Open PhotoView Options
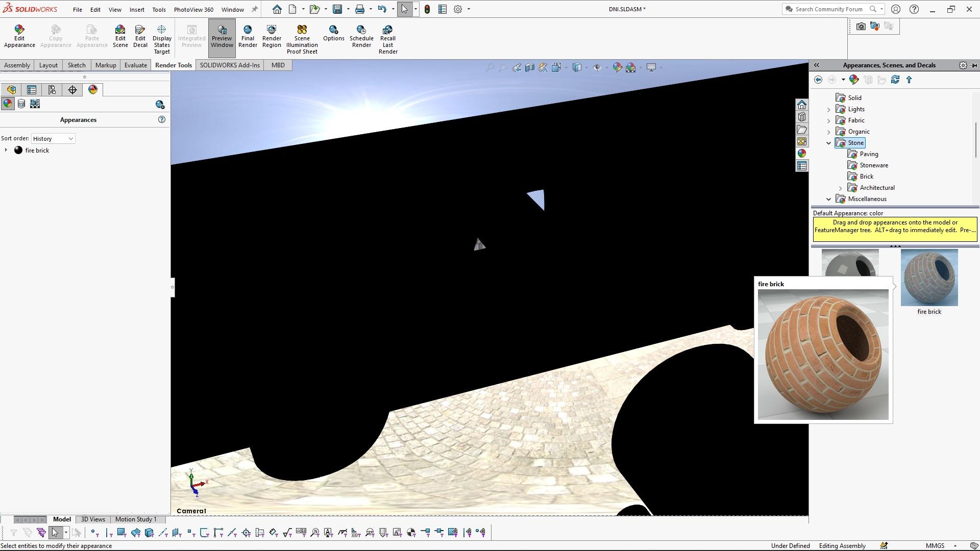 pos(333,33)
